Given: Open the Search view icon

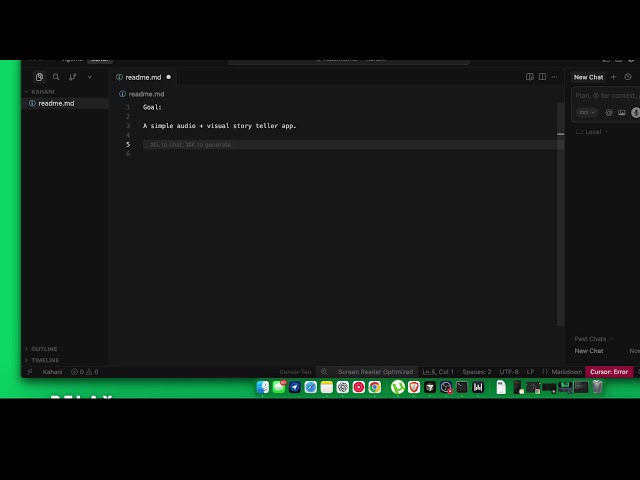Looking at the screenshot, I should click(56, 77).
